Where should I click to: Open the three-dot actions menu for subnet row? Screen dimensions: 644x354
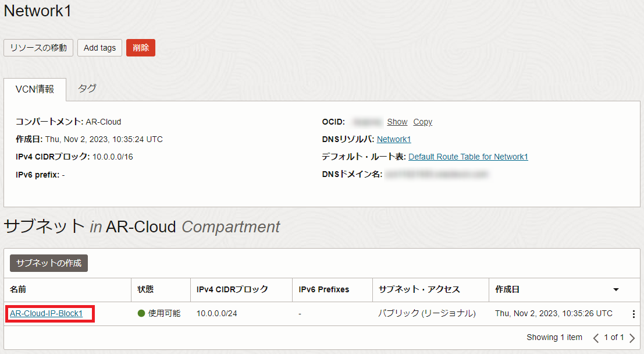click(x=634, y=314)
